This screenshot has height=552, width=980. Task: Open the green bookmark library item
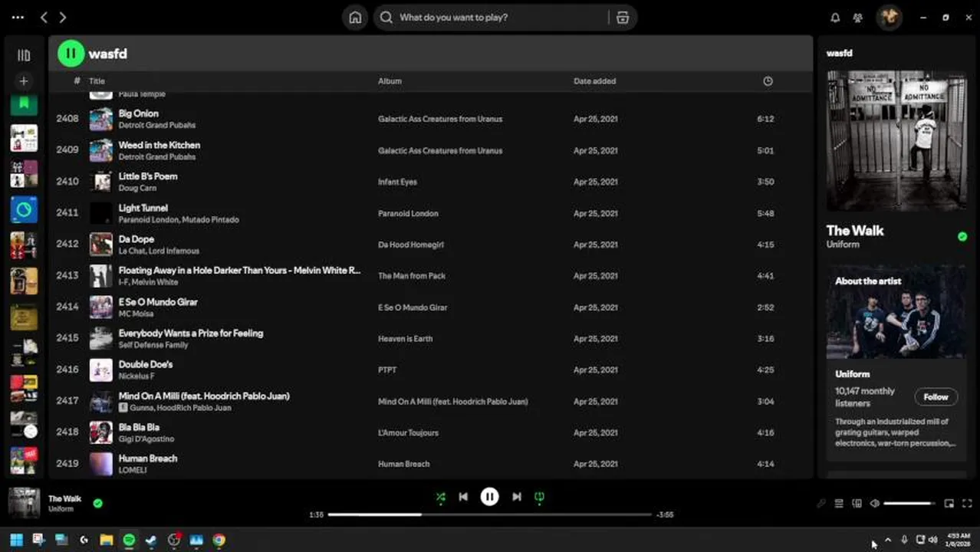24,103
